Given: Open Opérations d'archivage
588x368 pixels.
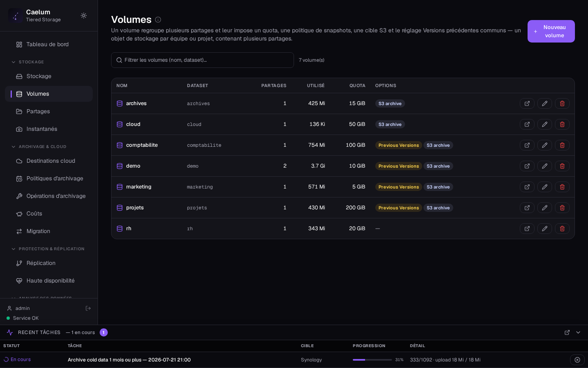Looking at the screenshot, I should [49, 196].
